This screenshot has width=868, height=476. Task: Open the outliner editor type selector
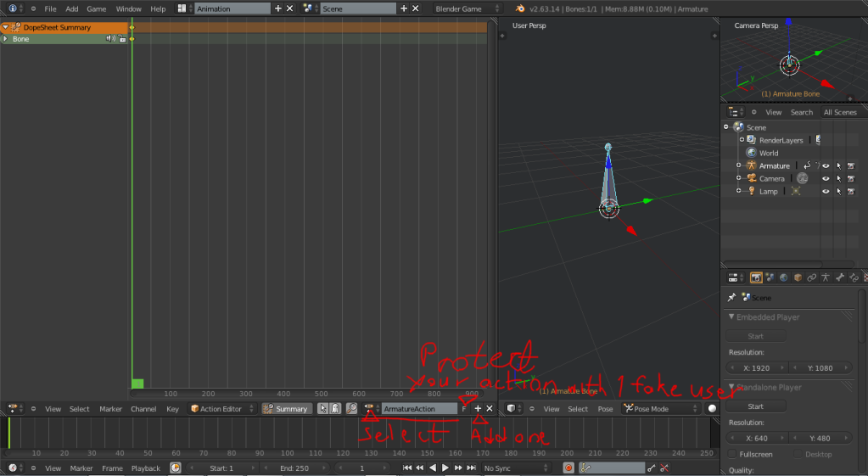736,112
